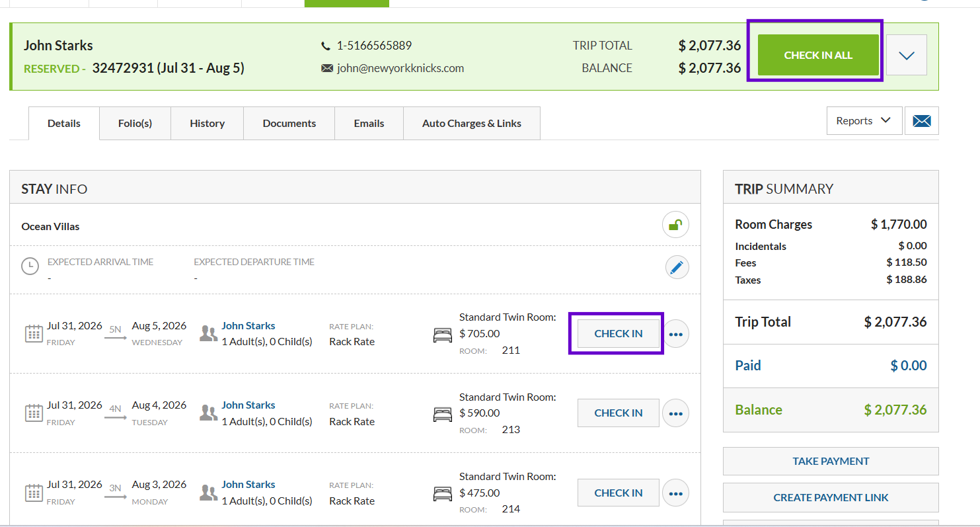Expand chevron next to Check In All
Viewport: 980px width, 527px height.
(x=907, y=56)
